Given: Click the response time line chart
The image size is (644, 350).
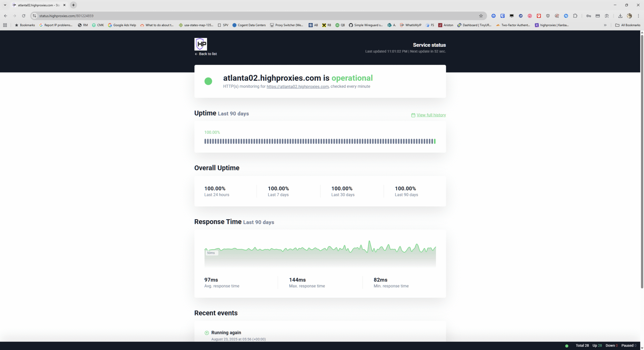Looking at the screenshot, I should 320,254.
